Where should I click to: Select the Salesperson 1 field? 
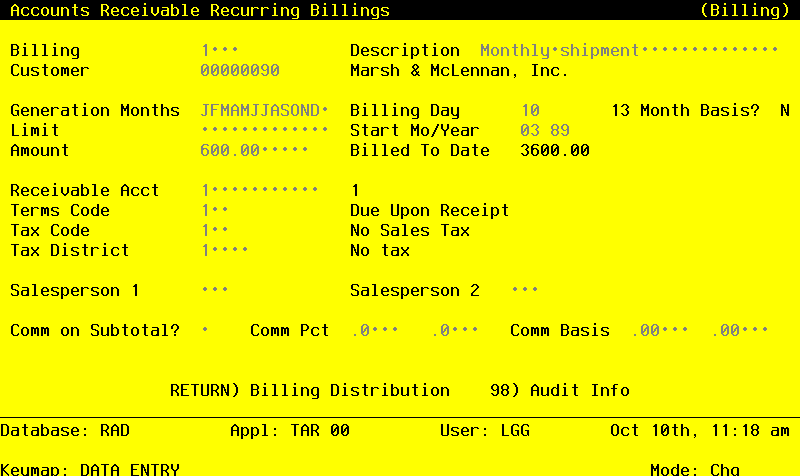click(214, 290)
